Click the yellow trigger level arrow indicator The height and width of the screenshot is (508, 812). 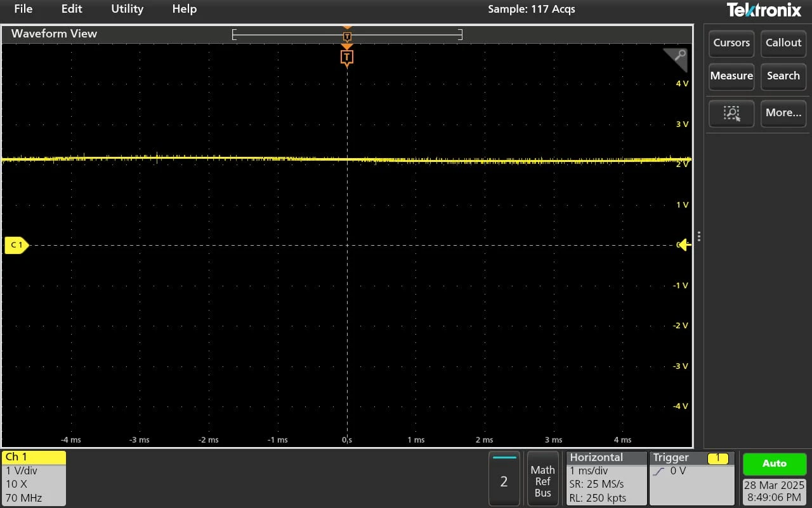click(x=684, y=245)
